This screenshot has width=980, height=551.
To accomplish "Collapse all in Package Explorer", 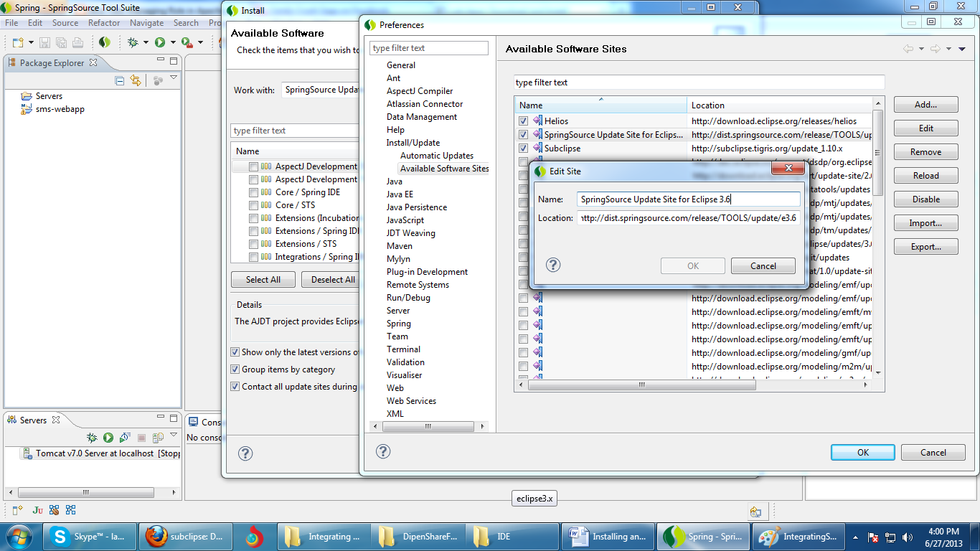I will (120, 80).
